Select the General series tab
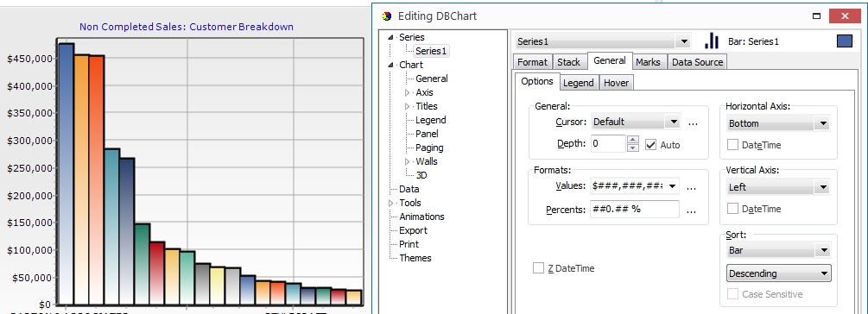The width and height of the screenshot is (868, 314). (610, 60)
